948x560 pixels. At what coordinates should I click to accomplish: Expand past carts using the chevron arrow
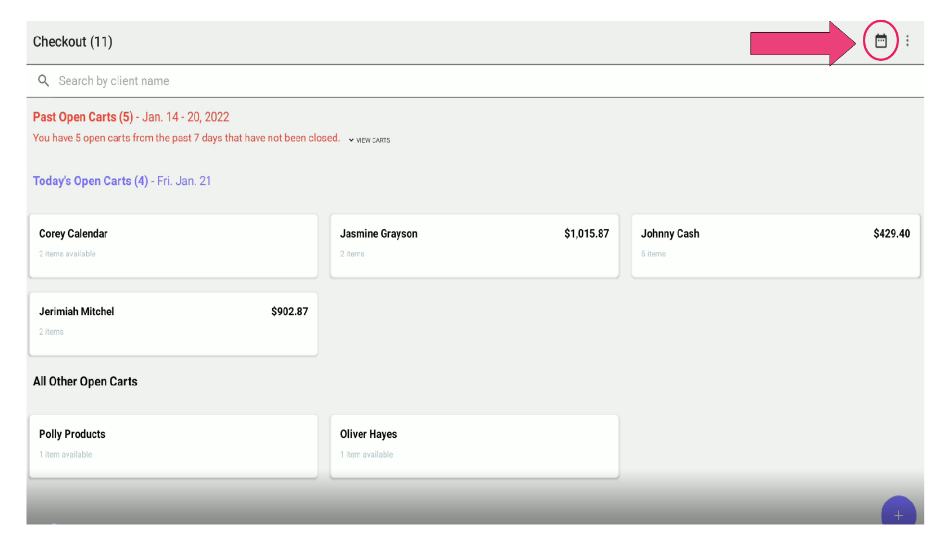tap(351, 140)
